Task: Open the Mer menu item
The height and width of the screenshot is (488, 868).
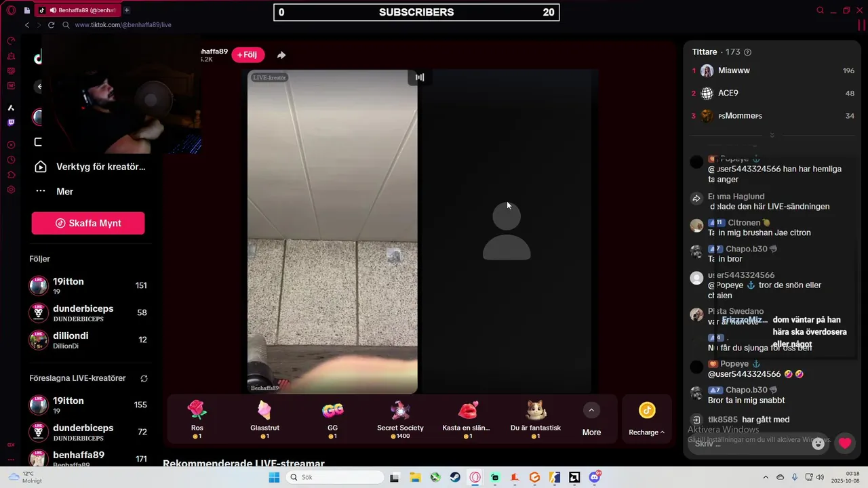Action: [54, 191]
